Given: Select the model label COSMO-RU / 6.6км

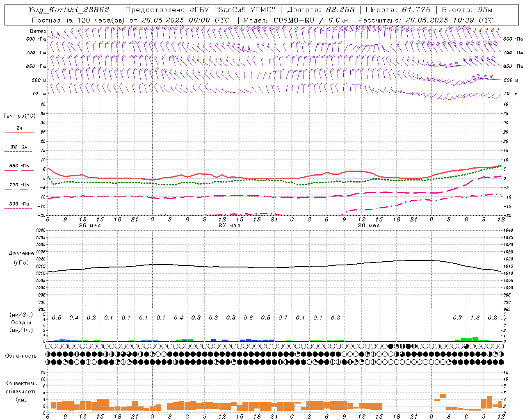Looking at the screenshot, I should click(x=311, y=20).
